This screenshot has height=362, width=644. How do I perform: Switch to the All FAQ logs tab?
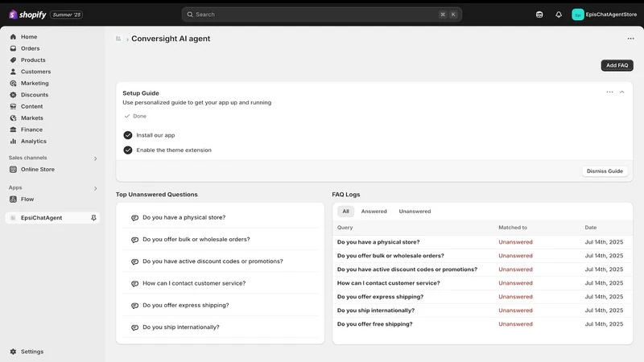point(346,212)
